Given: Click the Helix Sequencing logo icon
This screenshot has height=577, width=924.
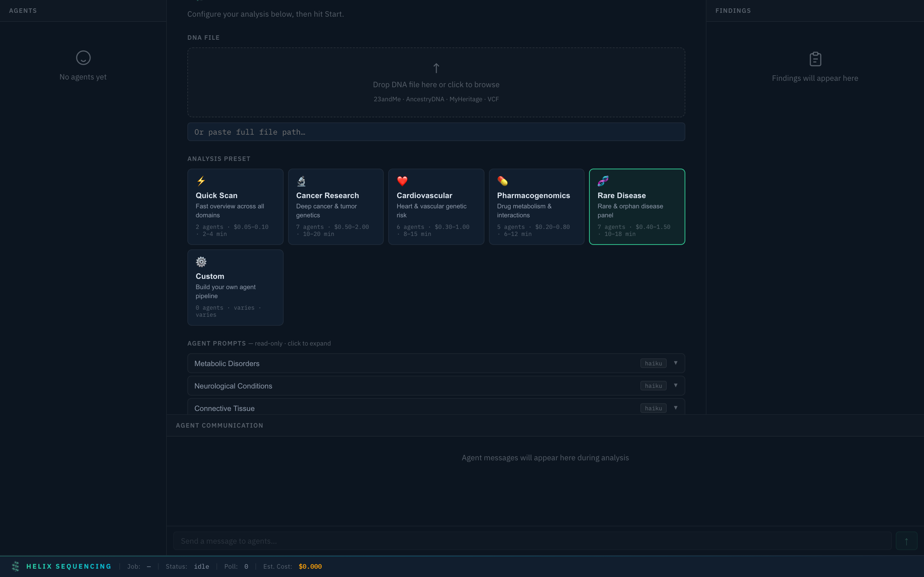Looking at the screenshot, I should (16, 566).
